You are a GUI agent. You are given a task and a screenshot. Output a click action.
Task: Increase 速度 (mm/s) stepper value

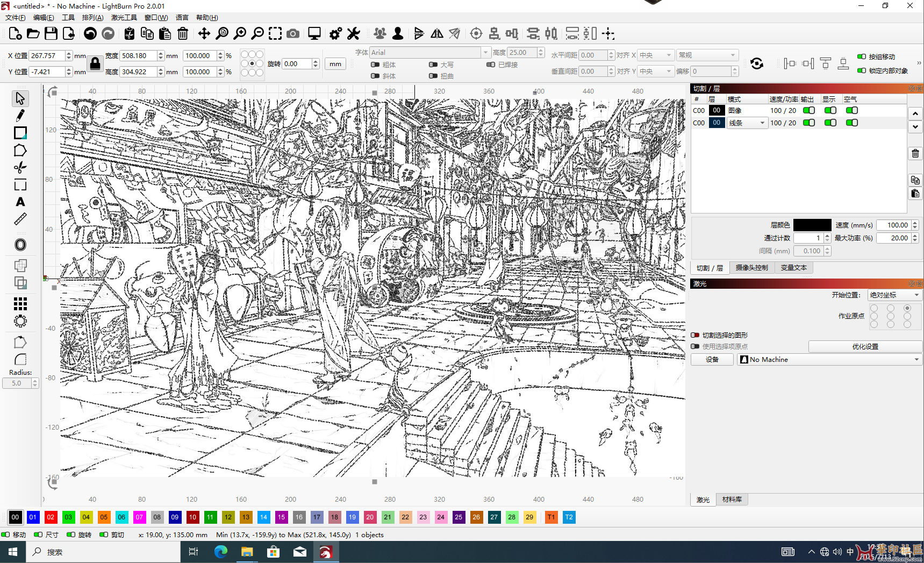pos(915,223)
